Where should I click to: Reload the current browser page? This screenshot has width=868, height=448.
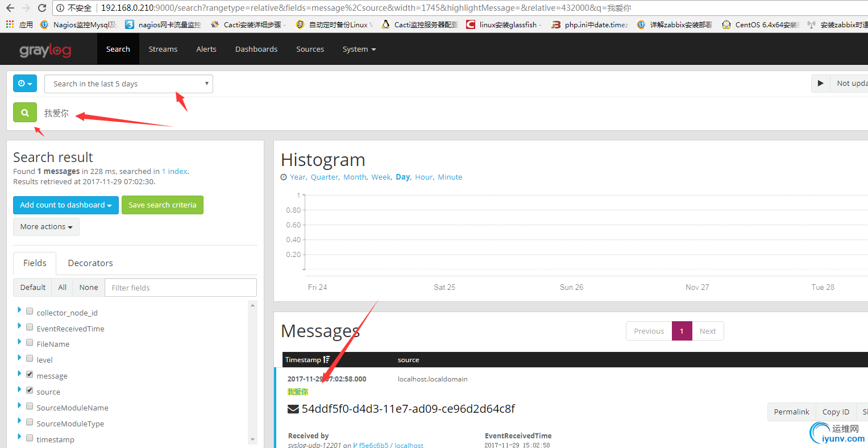point(42,8)
